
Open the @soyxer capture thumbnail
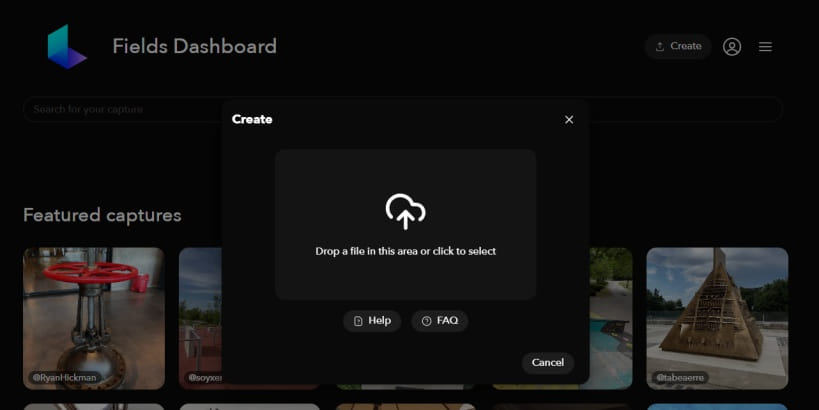coord(201,318)
